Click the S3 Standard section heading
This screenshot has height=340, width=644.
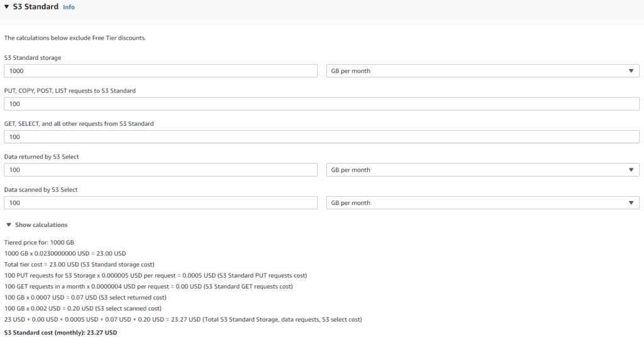36,6
